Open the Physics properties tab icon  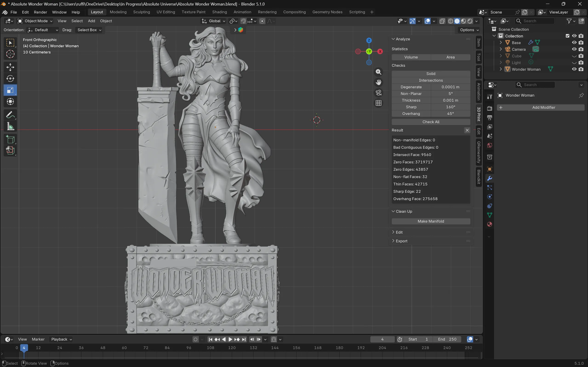tap(490, 197)
